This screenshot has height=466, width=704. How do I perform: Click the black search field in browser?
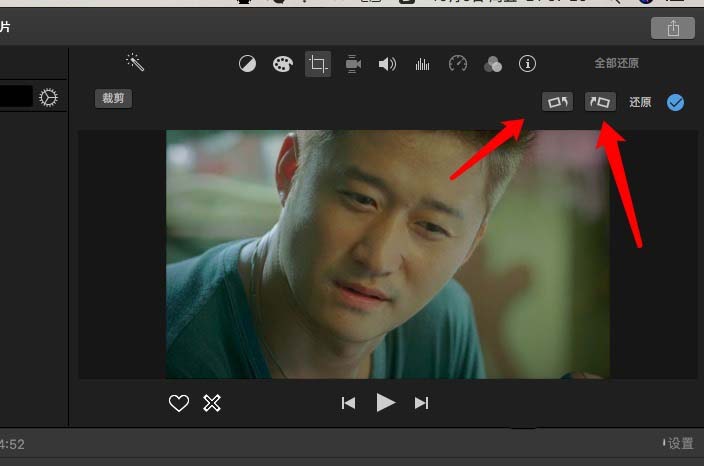tap(16, 97)
